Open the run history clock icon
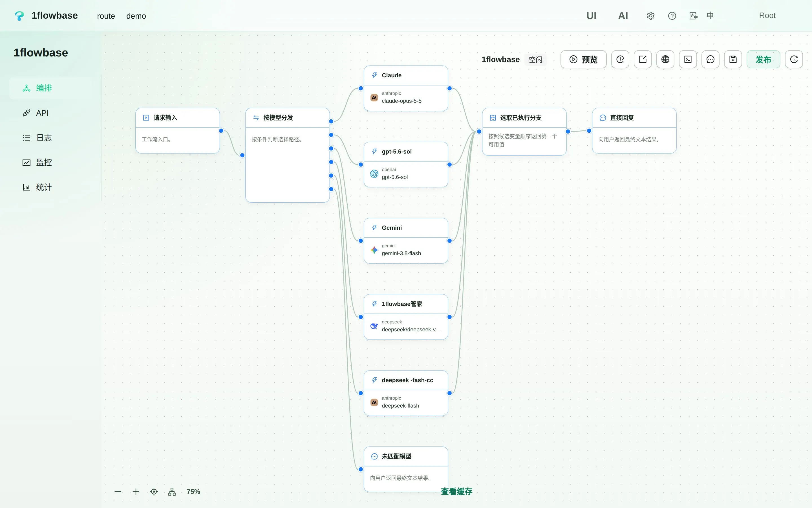This screenshot has height=508, width=812. point(620,60)
